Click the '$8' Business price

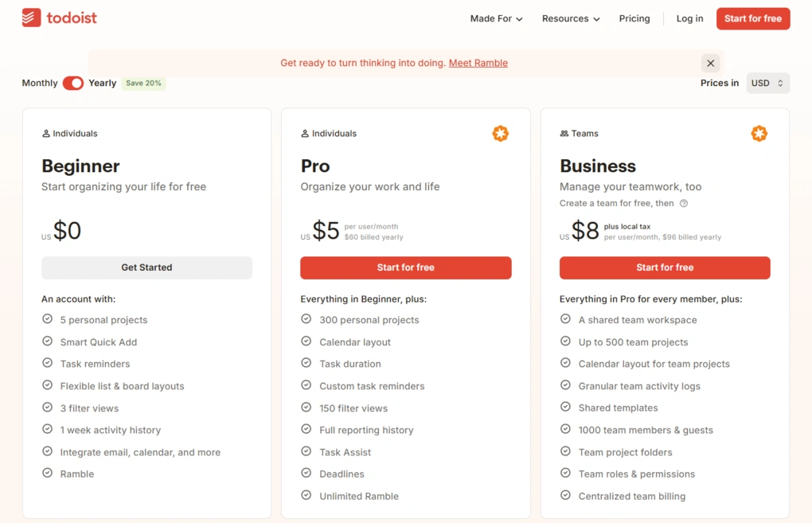pyautogui.click(x=585, y=230)
